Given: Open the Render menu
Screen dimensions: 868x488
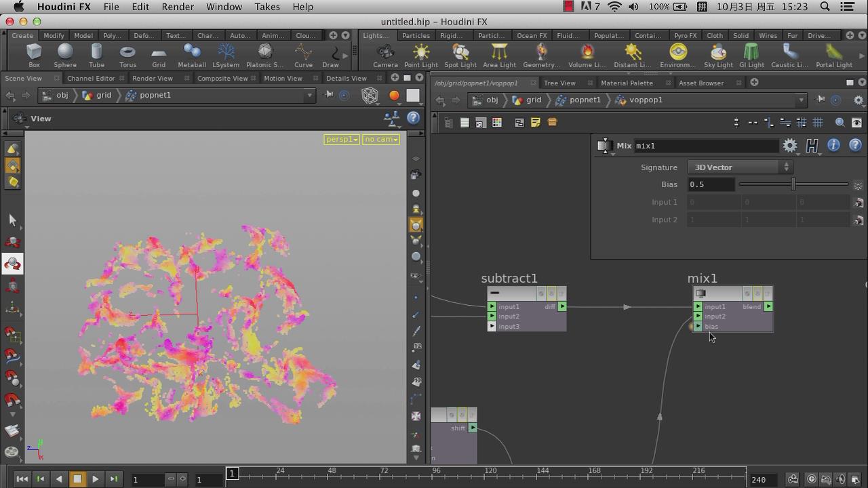Looking at the screenshot, I should 178,7.
